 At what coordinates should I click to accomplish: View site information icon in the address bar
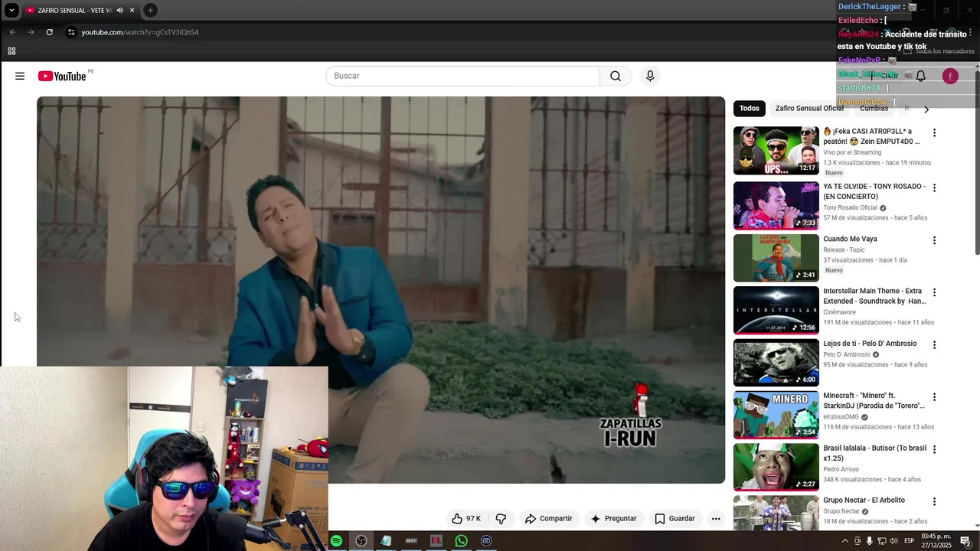tap(71, 32)
